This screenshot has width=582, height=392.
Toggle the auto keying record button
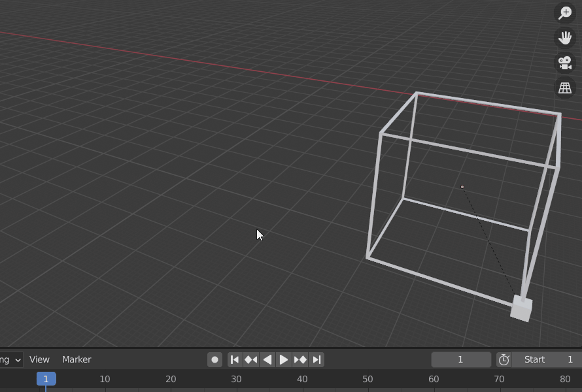click(214, 360)
